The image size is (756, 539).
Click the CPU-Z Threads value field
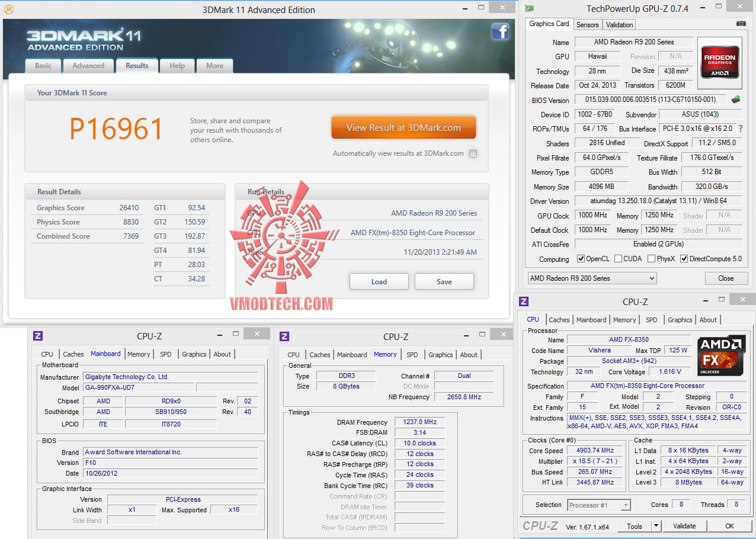pos(736,505)
